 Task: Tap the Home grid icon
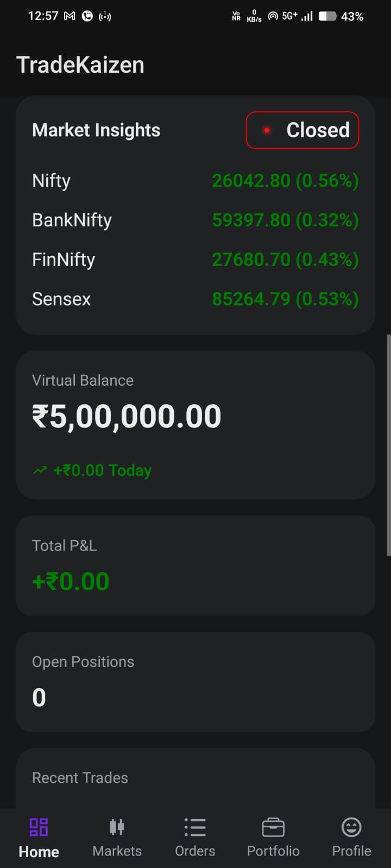click(39, 827)
